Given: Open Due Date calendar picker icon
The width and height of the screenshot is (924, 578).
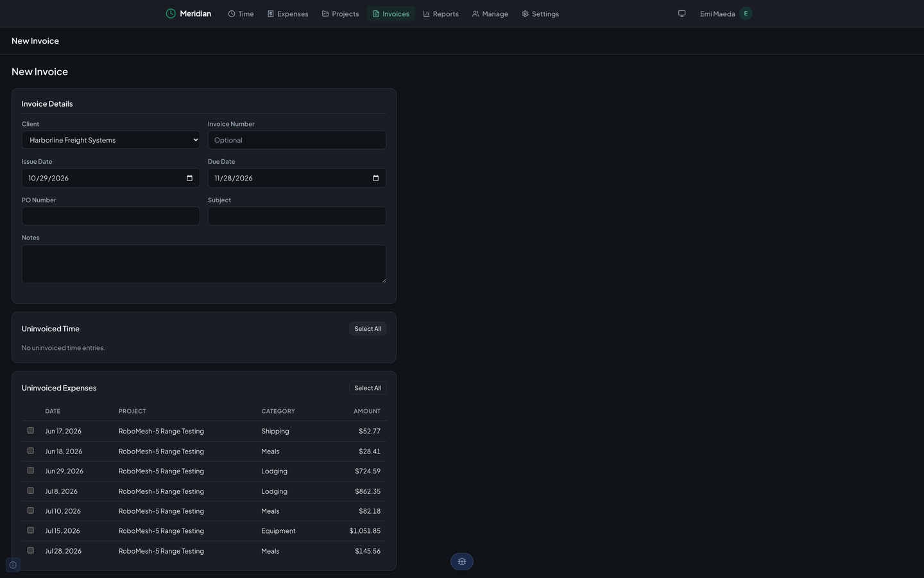Looking at the screenshot, I should pyautogui.click(x=375, y=178).
